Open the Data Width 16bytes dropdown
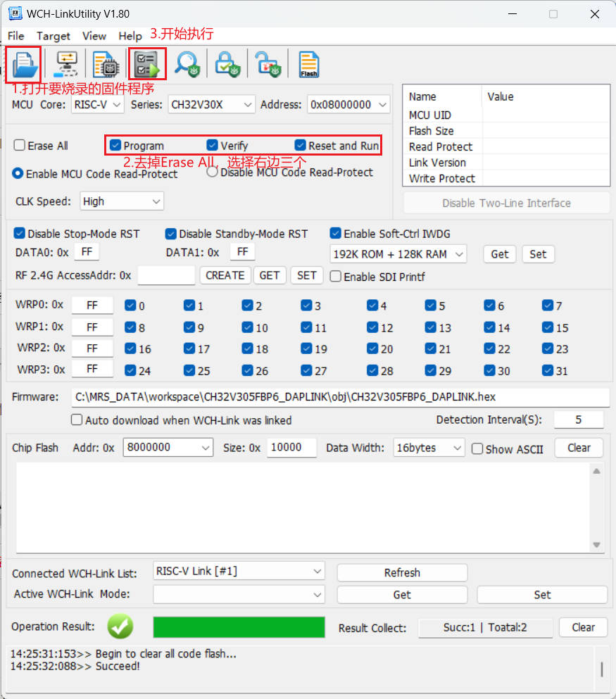Screen dimensions: 616x699 [429, 448]
